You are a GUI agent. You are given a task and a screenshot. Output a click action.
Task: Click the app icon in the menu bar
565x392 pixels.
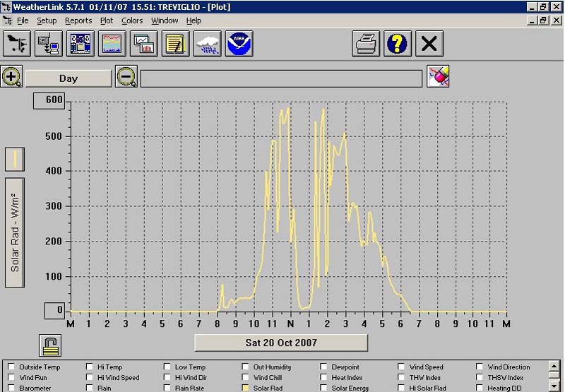[x=7, y=20]
